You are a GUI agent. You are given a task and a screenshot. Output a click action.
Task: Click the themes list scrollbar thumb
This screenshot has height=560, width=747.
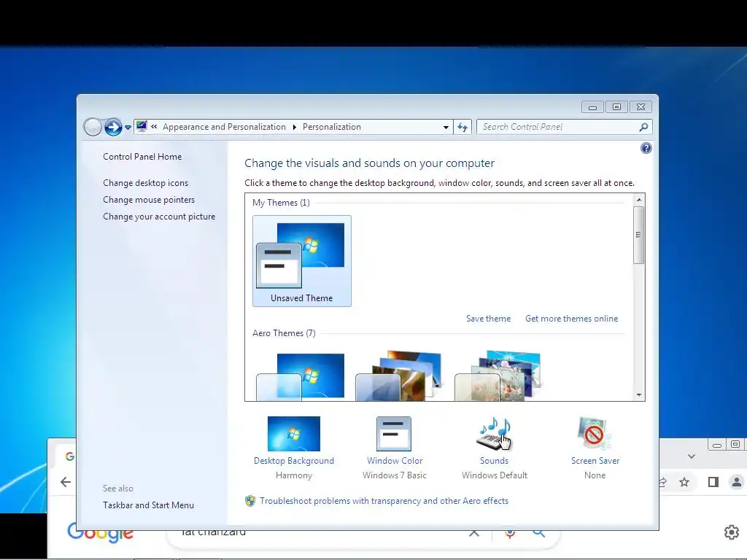coord(639,235)
